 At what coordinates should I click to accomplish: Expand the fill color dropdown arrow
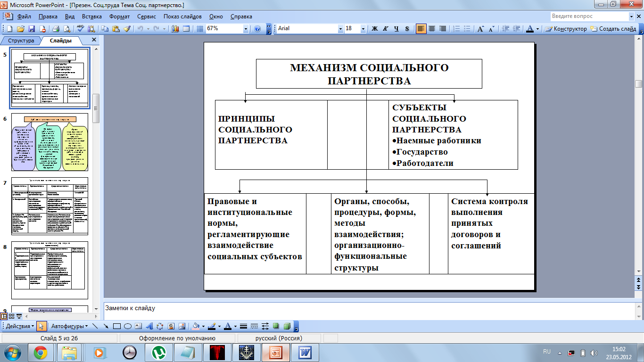pos(203,326)
